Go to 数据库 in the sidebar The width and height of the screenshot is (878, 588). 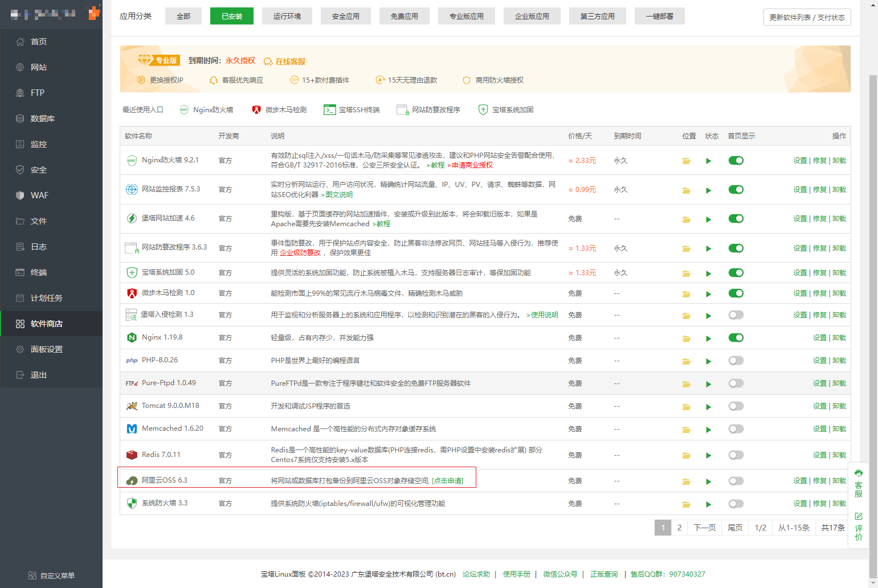click(43, 119)
